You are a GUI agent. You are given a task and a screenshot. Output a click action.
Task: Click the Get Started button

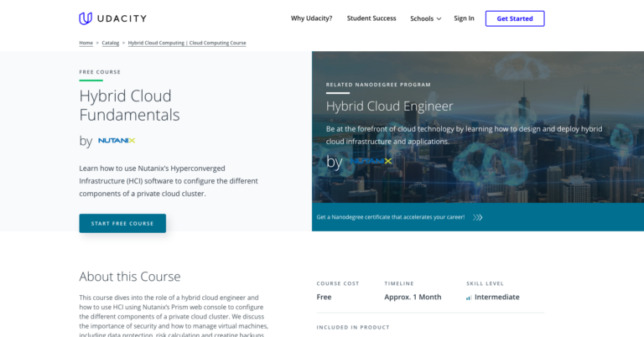tap(515, 18)
